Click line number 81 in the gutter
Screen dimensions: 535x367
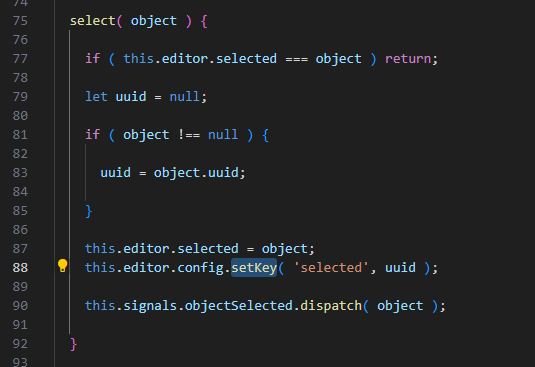pyautogui.click(x=20, y=135)
